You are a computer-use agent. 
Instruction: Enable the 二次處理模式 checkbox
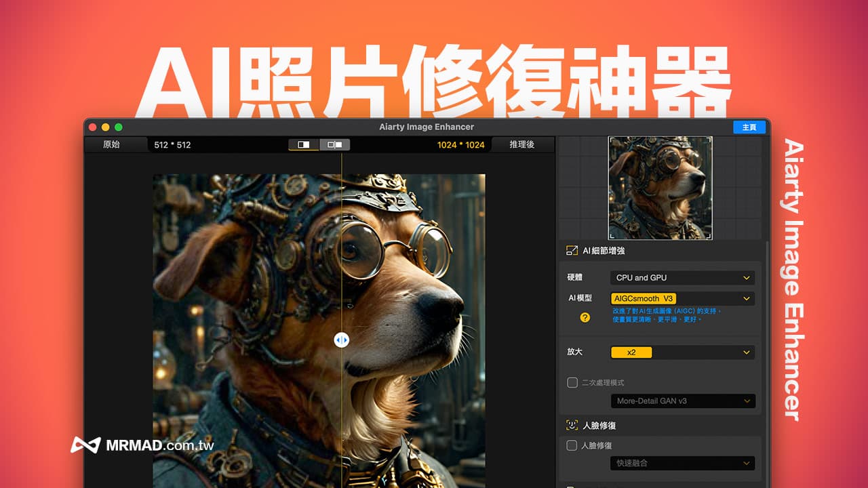[x=572, y=383]
